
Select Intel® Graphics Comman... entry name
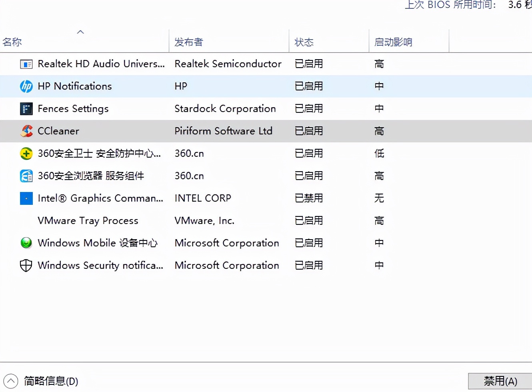tap(100, 198)
